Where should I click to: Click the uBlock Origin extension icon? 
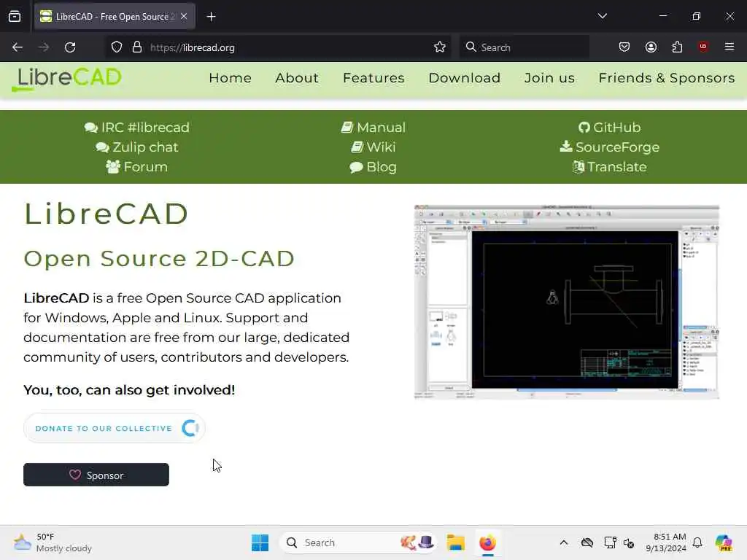click(703, 47)
